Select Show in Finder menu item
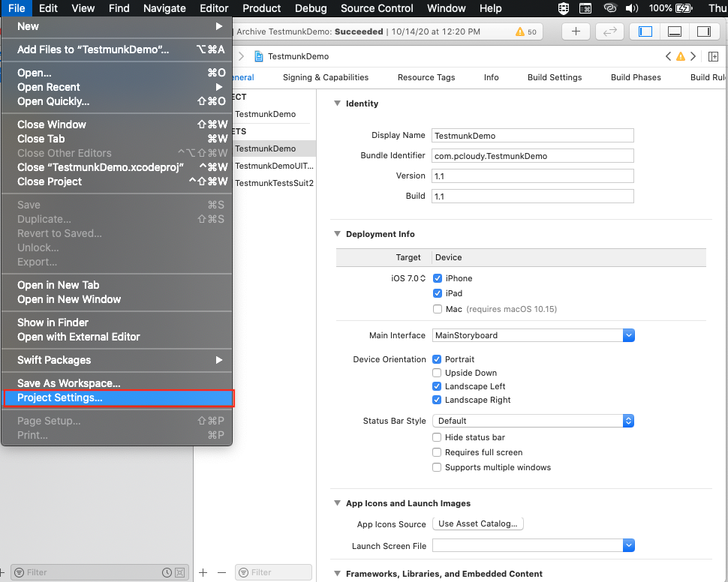 [x=117, y=322]
